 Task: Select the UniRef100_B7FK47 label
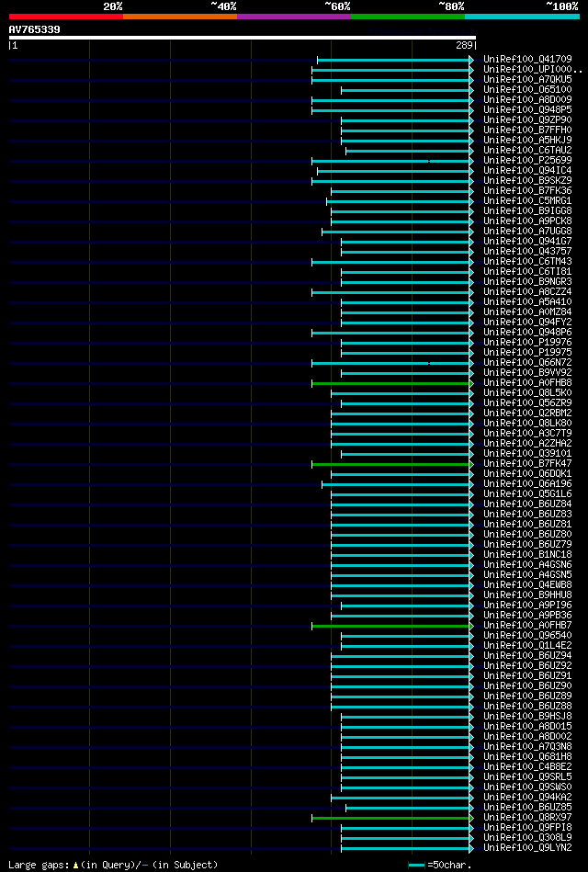pos(527,464)
